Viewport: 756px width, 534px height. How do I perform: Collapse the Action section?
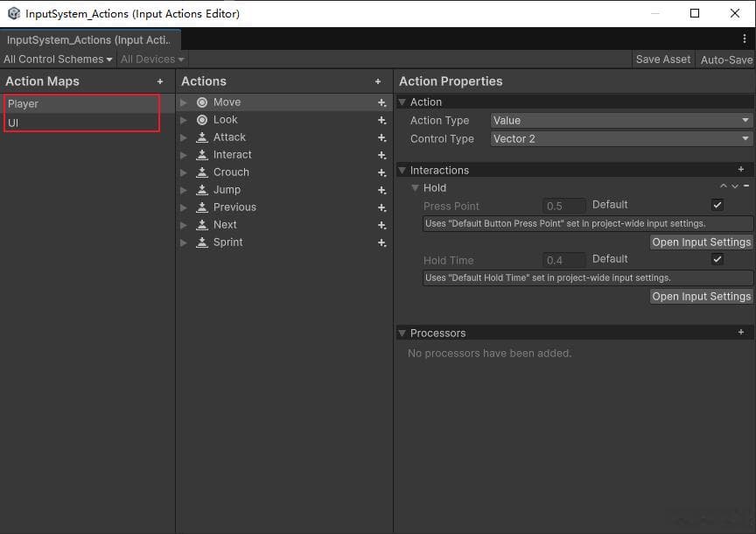point(402,102)
